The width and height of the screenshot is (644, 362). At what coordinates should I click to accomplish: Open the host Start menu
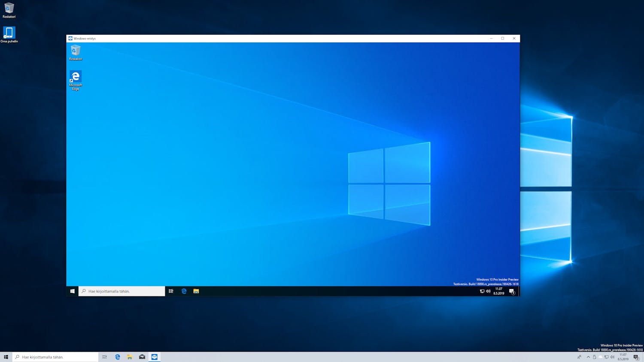[6, 356]
